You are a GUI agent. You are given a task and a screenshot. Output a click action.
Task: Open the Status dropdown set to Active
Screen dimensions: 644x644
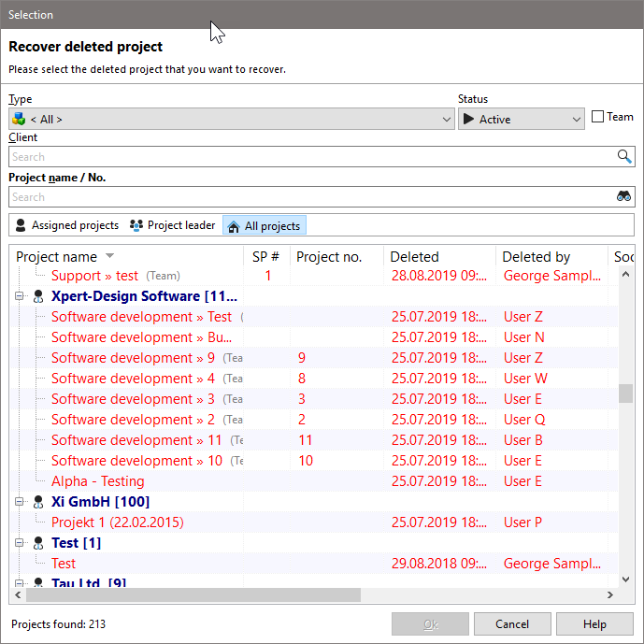click(x=521, y=120)
